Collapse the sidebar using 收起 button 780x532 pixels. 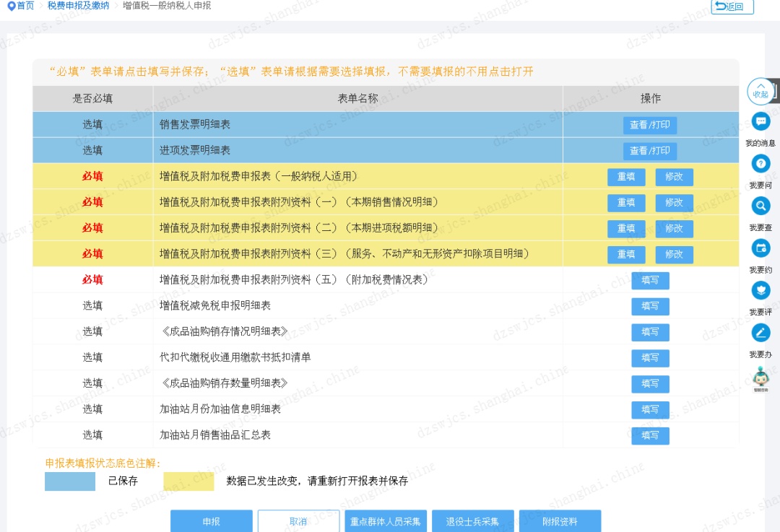760,90
